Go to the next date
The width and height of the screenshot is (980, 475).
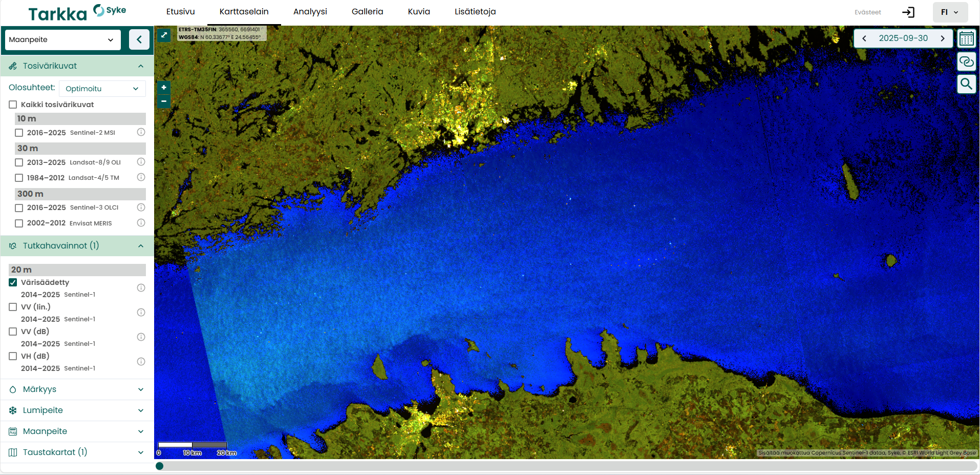(x=942, y=38)
